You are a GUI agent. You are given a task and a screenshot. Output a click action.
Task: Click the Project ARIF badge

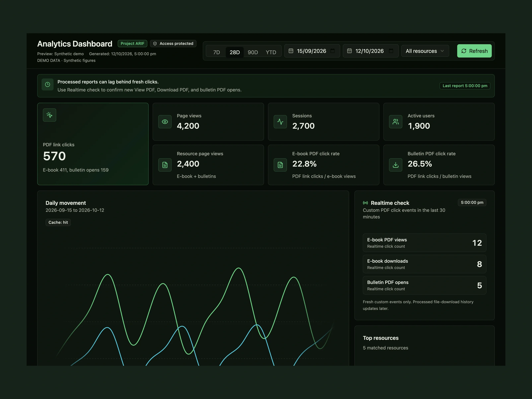point(132,44)
